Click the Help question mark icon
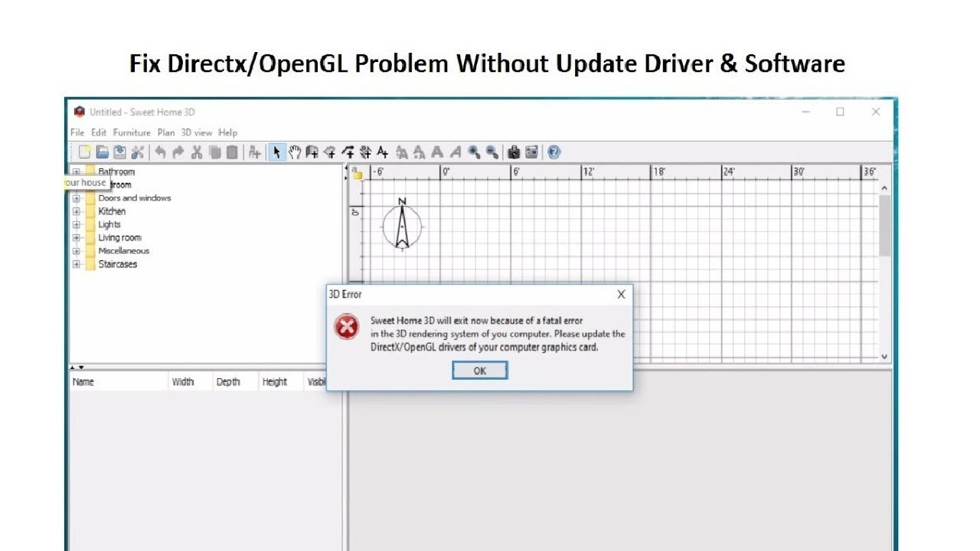Image resolution: width=980 pixels, height=551 pixels. 554,152
